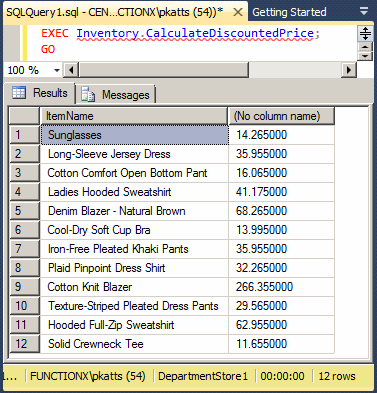Select the Hooded Full-Zip Sweatshirt cell
The height and width of the screenshot is (393, 377).
click(x=135, y=325)
